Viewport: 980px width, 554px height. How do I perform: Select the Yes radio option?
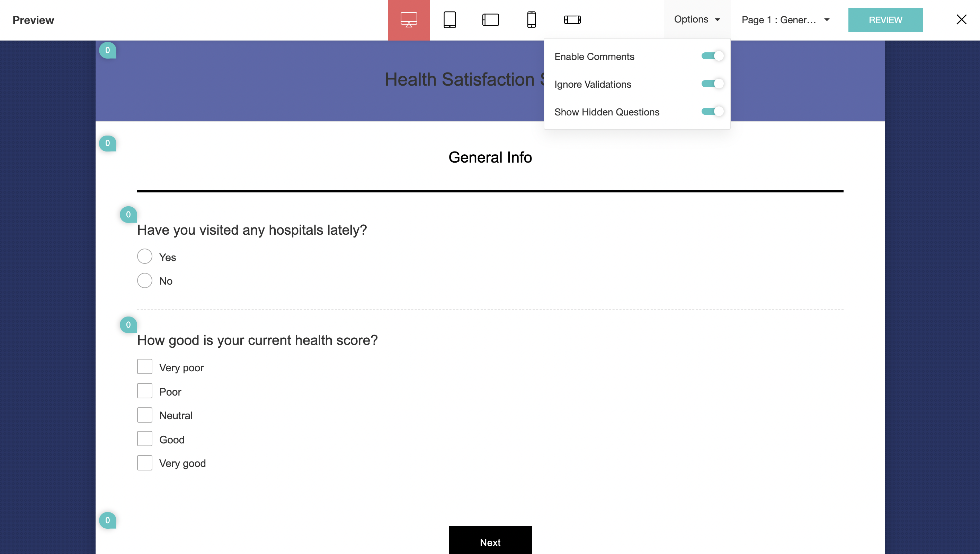click(x=144, y=257)
